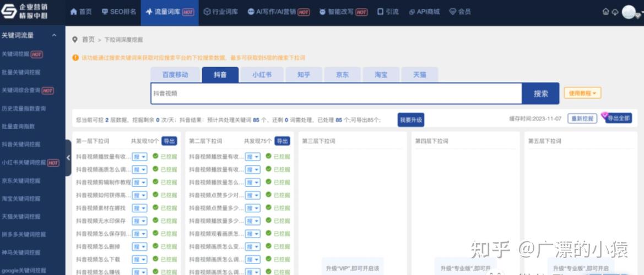Open the user avatar menu
644x275 pixels.
click(629, 12)
